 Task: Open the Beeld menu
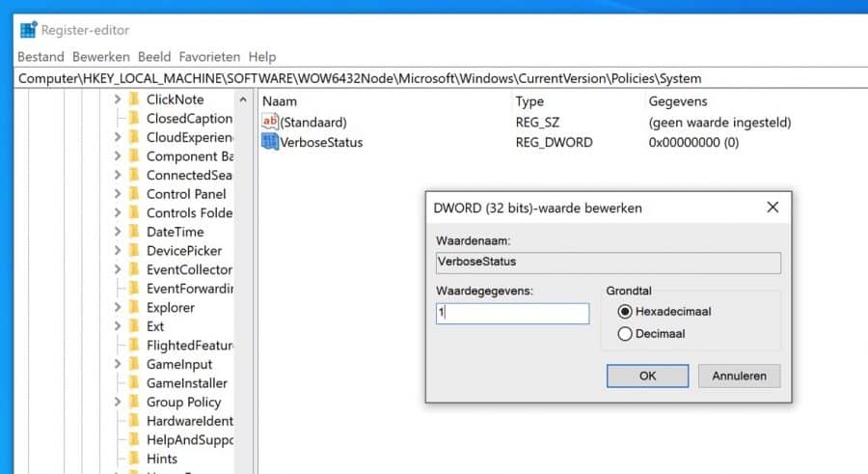pyautogui.click(x=154, y=57)
